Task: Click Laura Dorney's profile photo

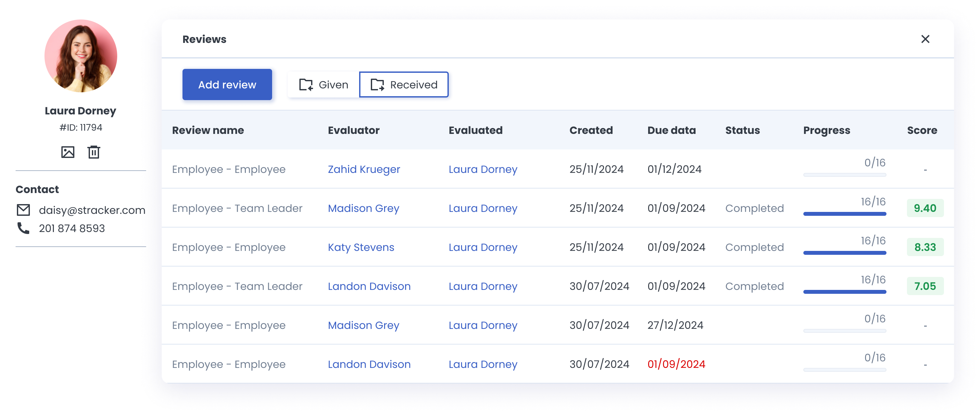Action: 80,56
